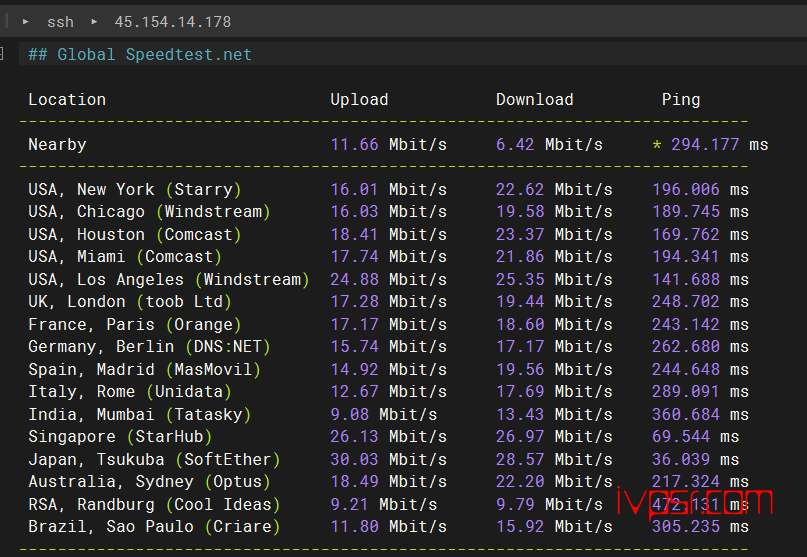Screen dimensions: 807x557
Task: Select the 'Germany, Berlin (DNS:NET)' row
Action: click(x=389, y=346)
